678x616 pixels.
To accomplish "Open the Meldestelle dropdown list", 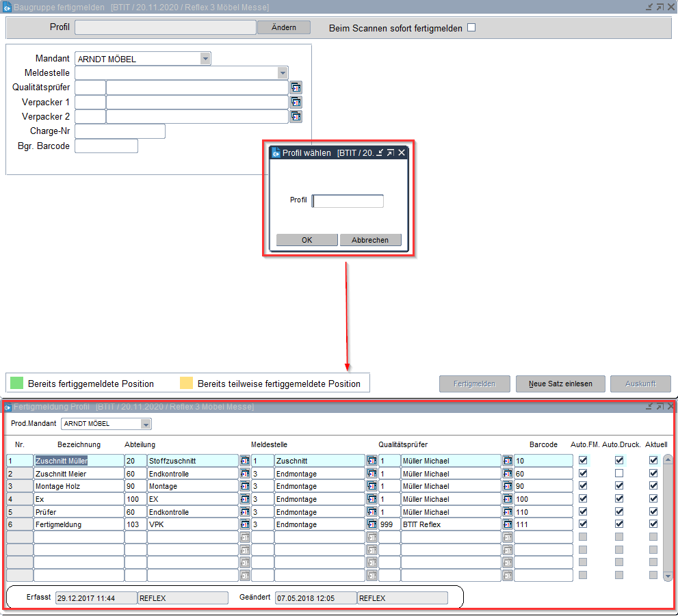I will (282, 73).
